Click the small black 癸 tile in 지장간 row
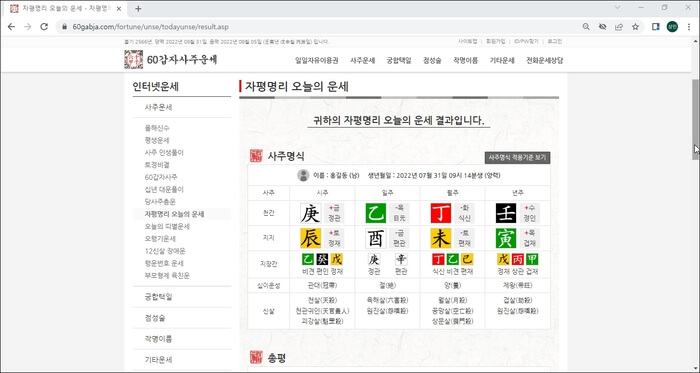Image resolution: width=700 pixels, height=373 pixels. pyautogui.click(x=322, y=259)
